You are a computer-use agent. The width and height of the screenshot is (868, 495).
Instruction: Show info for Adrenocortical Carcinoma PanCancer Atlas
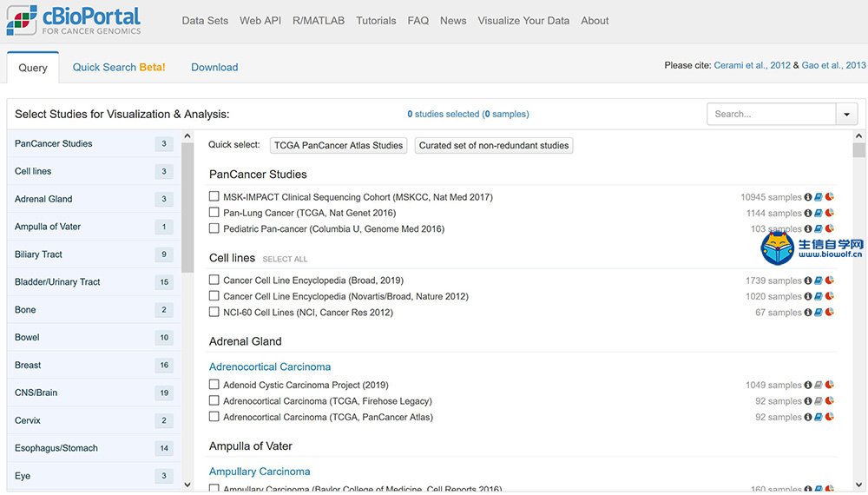[807, 417]
